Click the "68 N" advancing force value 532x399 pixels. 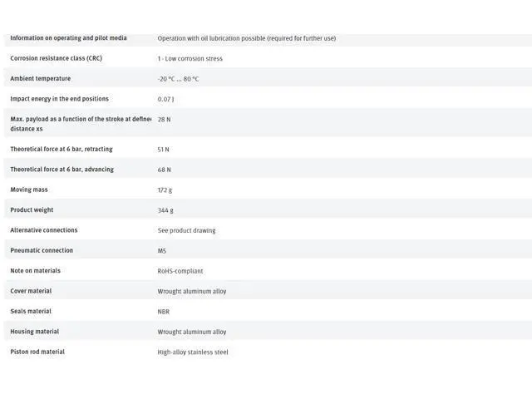164,170
